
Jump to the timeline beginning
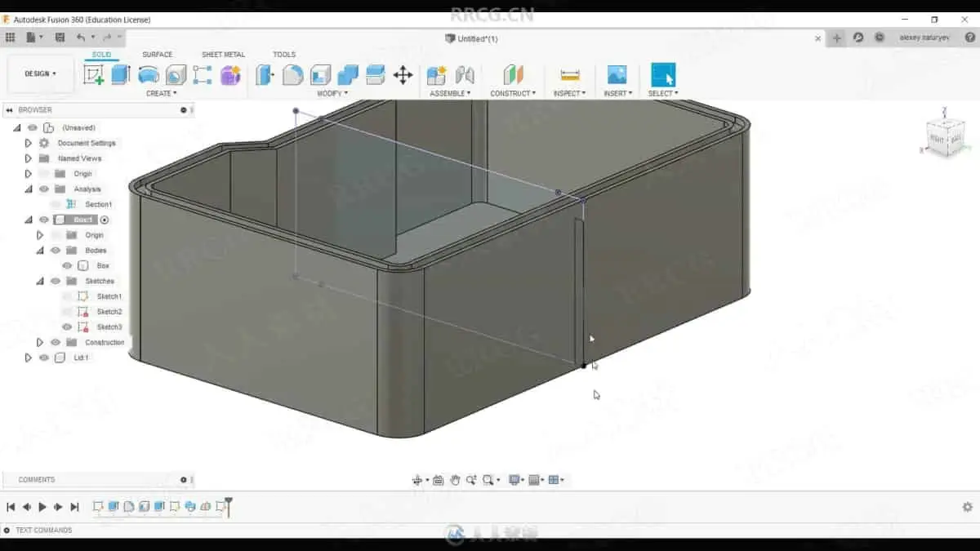(11, 507)
